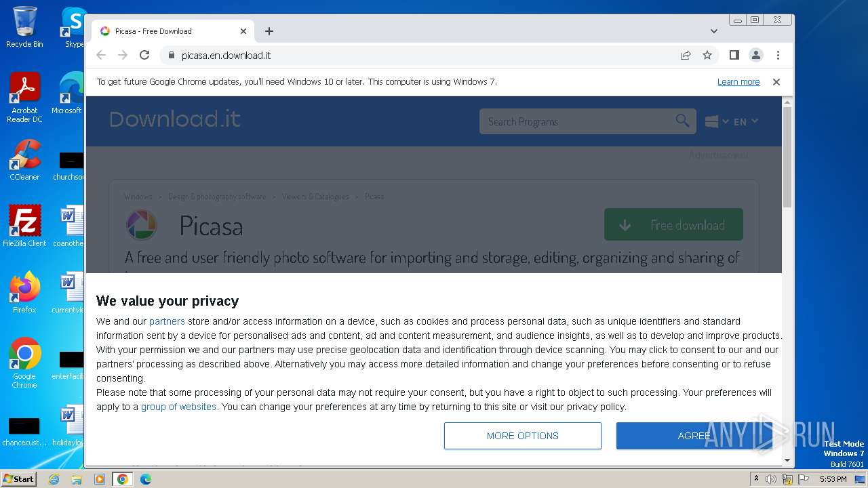Show hidden system tray icons
Image resolution: width=868 pixels, height=488 pixels.
tap(756, 479)
